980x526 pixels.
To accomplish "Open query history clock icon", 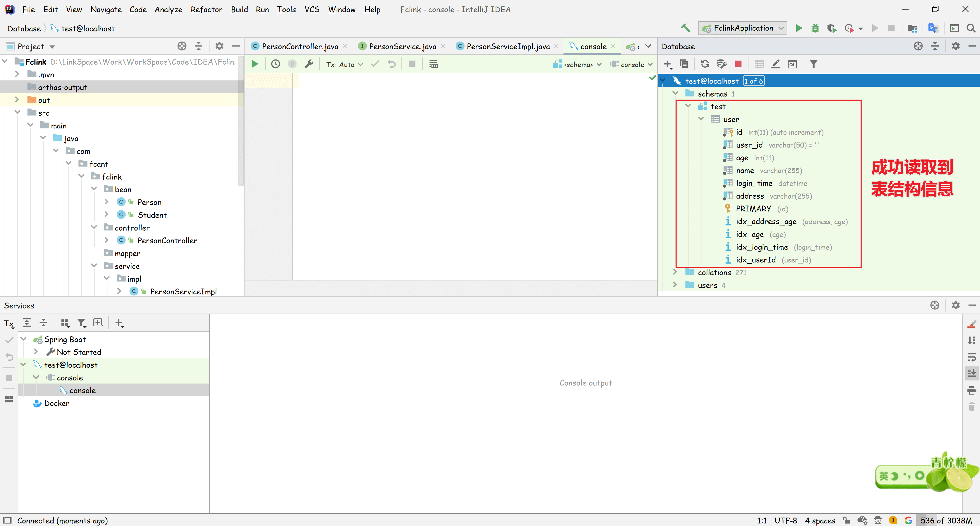I will 275,64.
